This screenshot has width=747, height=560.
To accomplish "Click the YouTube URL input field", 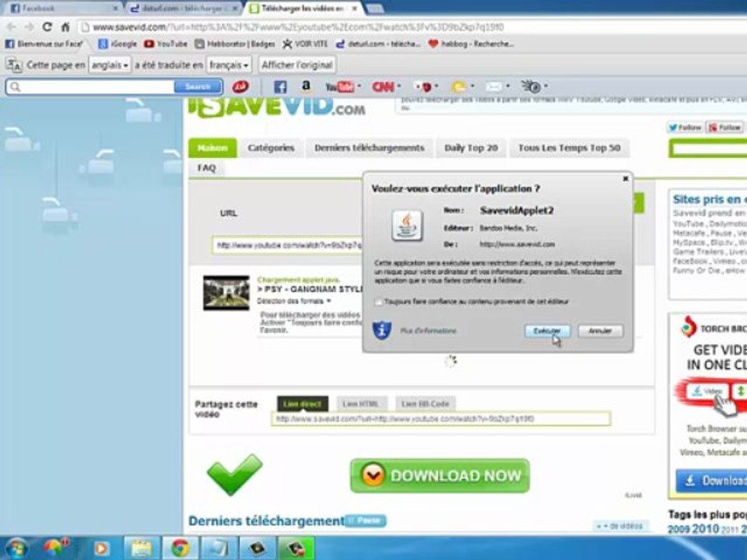I will click(x=288, y=246).
